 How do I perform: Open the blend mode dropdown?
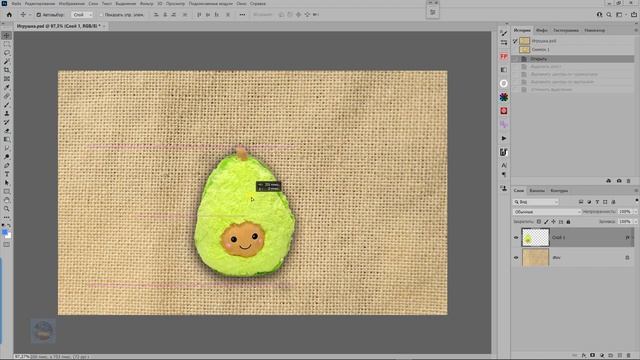point(547,212)
